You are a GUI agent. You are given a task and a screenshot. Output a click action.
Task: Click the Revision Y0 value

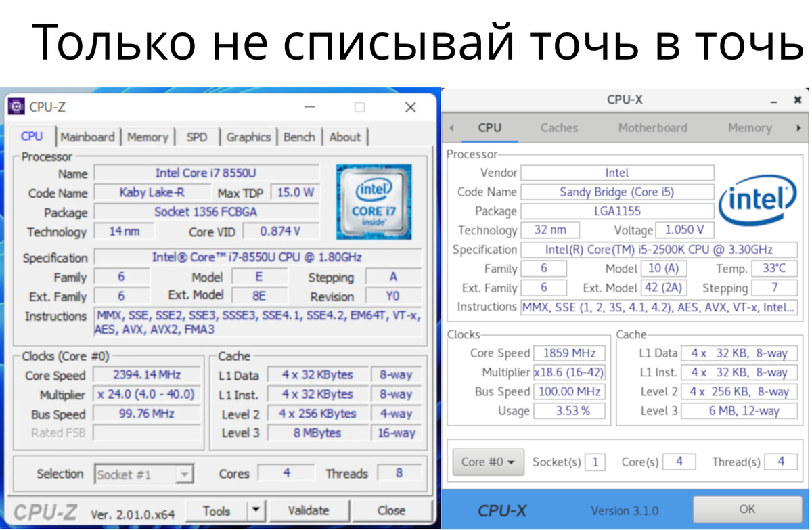click(393, 296)
